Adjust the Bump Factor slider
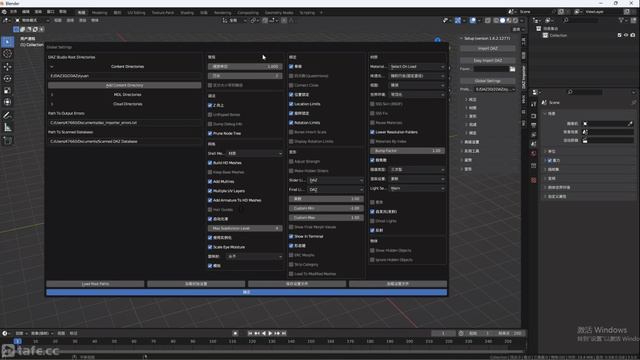This screenshot has width=640, height=360. coord(407,151)
